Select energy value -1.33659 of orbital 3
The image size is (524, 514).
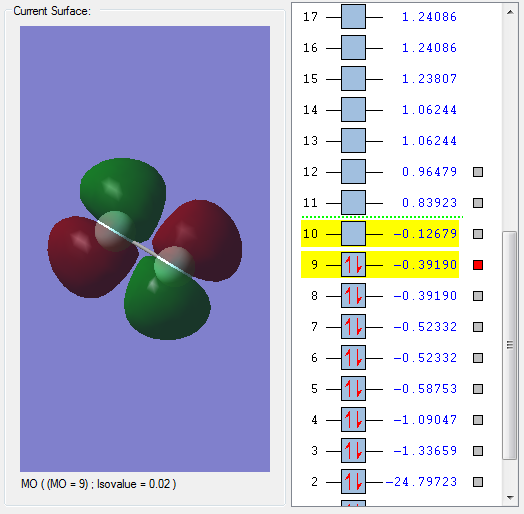coord(425,451)
